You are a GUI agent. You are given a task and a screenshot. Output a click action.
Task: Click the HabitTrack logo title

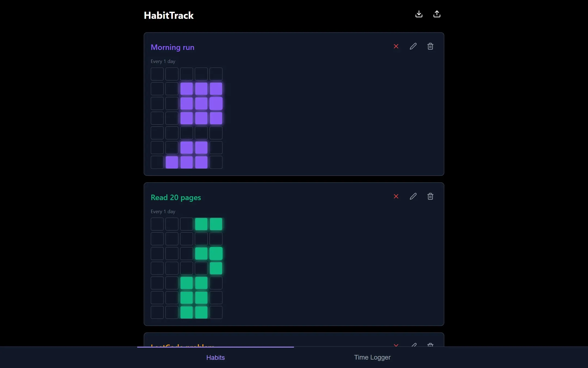pyautogui.click(x=169, y=15)
